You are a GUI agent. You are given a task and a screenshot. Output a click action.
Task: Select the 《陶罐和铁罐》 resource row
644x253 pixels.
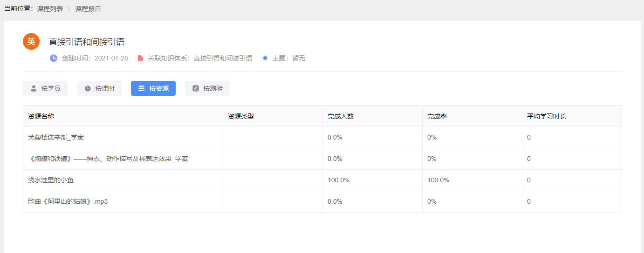pos(108,159)
